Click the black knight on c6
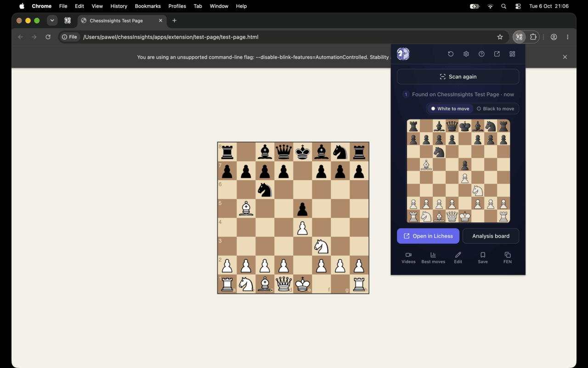This screenshot has width=588, height=368. (x=265, y=190)
